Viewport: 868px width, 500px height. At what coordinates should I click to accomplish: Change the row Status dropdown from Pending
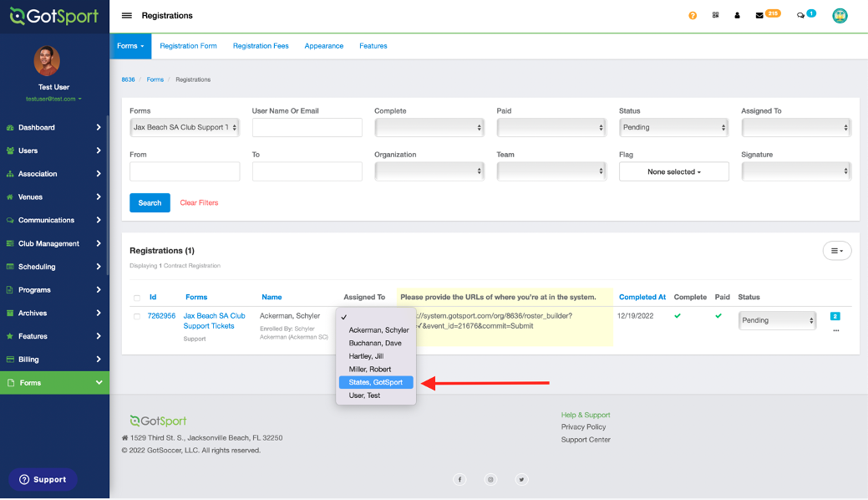click(x=777, y=320)
